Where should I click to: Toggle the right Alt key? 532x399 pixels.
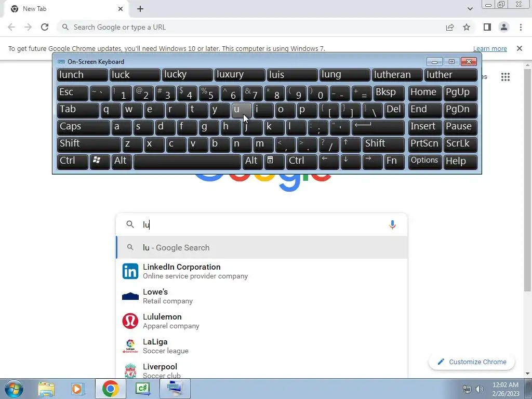coord(253,162)
